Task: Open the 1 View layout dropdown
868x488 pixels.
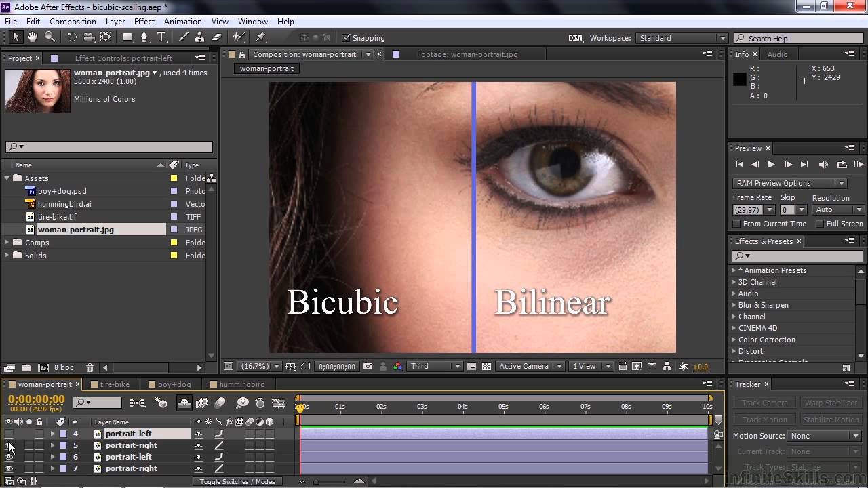Action: click(590, 366)
